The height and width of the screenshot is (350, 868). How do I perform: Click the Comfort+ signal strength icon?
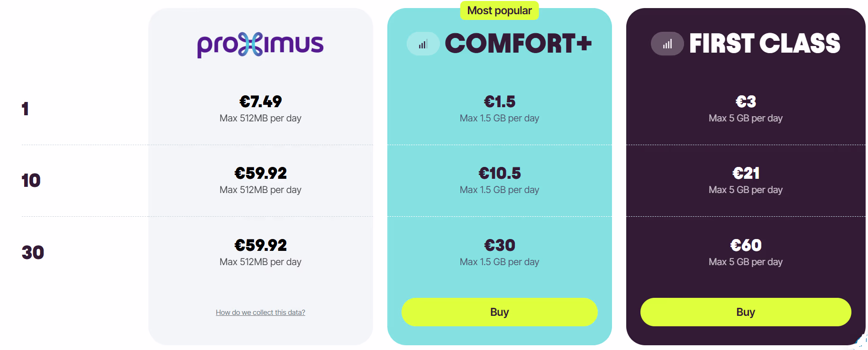tap(423, 44)
